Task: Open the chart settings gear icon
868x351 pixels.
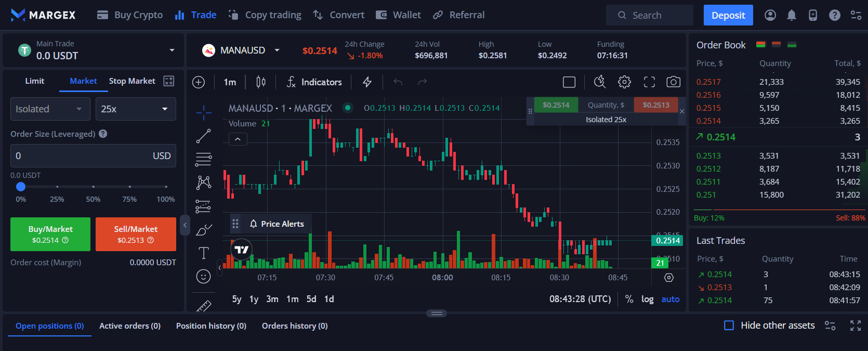Action: [624, 82]
